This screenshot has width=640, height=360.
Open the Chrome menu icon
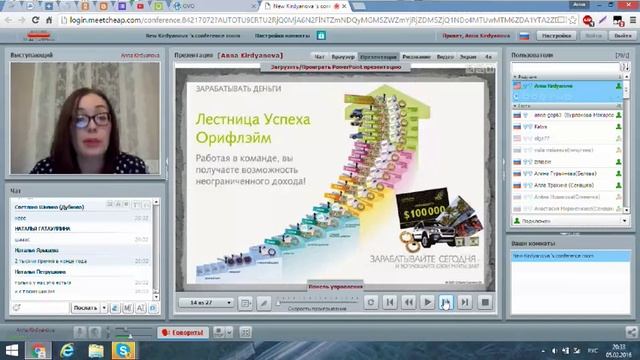tap(633, 20)
